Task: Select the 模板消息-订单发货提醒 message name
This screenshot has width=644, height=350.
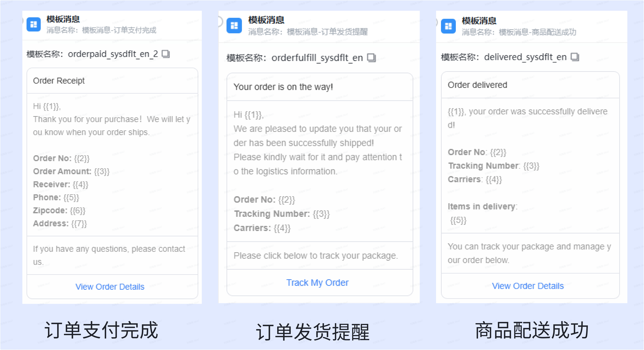Action: click(x=327, y=32)
